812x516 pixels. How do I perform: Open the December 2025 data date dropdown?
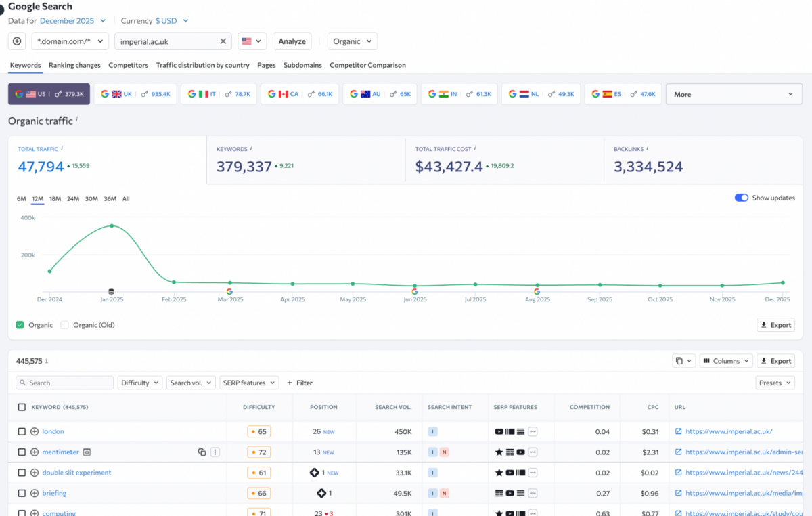click(x=73, y=21)
